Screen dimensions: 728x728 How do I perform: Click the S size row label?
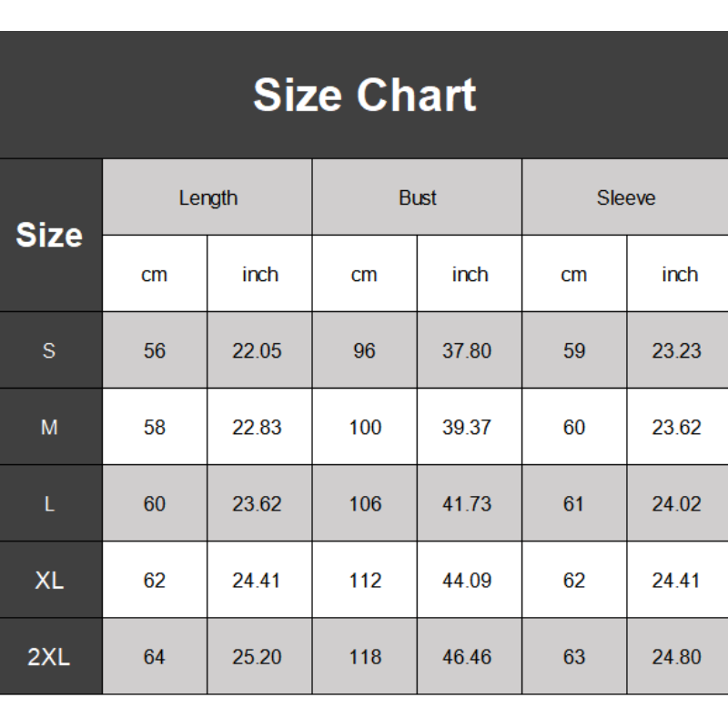click(x=49, y=351)
